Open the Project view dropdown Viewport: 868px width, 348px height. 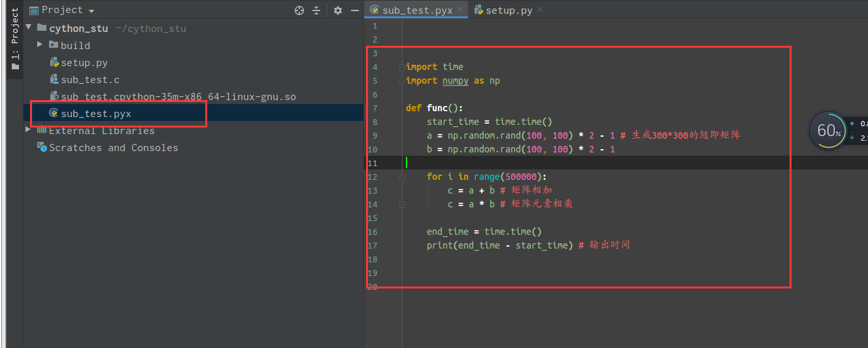tap(62, 10)
